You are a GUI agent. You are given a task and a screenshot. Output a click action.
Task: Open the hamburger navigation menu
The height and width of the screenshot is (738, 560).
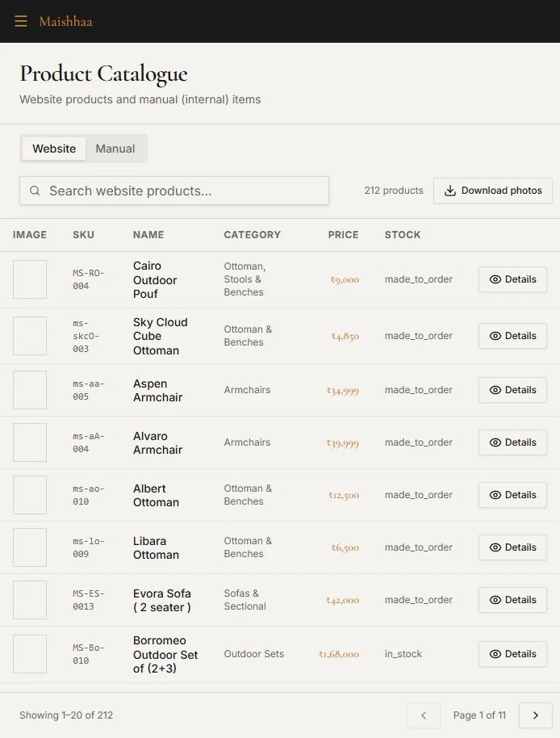click(x=21, y=21)
